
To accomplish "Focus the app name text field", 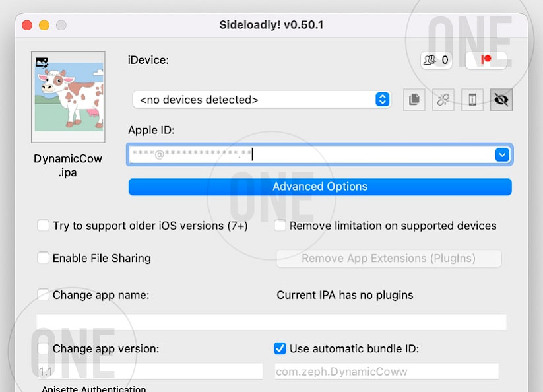I will pyautogui.click(x=272, y=322).
